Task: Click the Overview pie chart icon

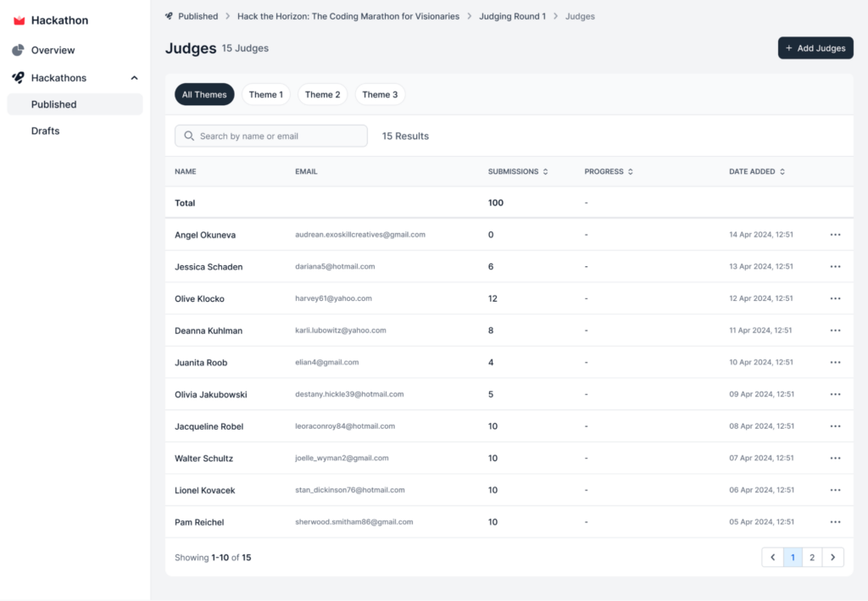Action: pos(19,50)
